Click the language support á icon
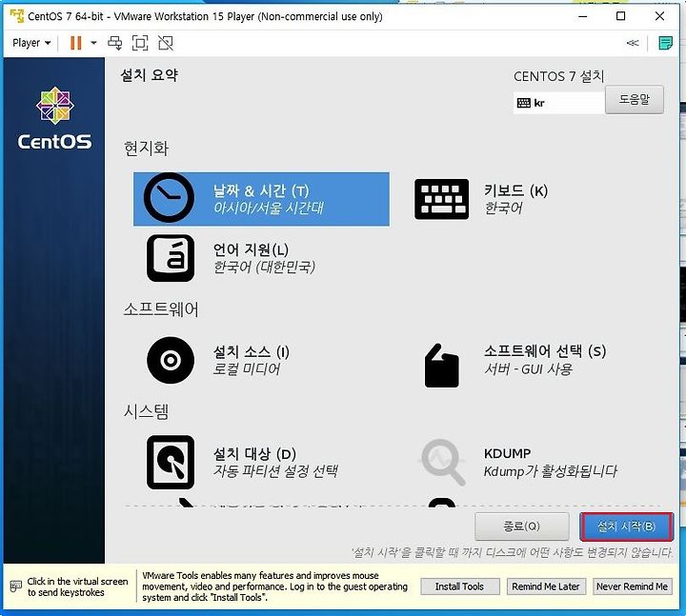Viewport: 686px width, 616px height. click(x=171, y=258)
